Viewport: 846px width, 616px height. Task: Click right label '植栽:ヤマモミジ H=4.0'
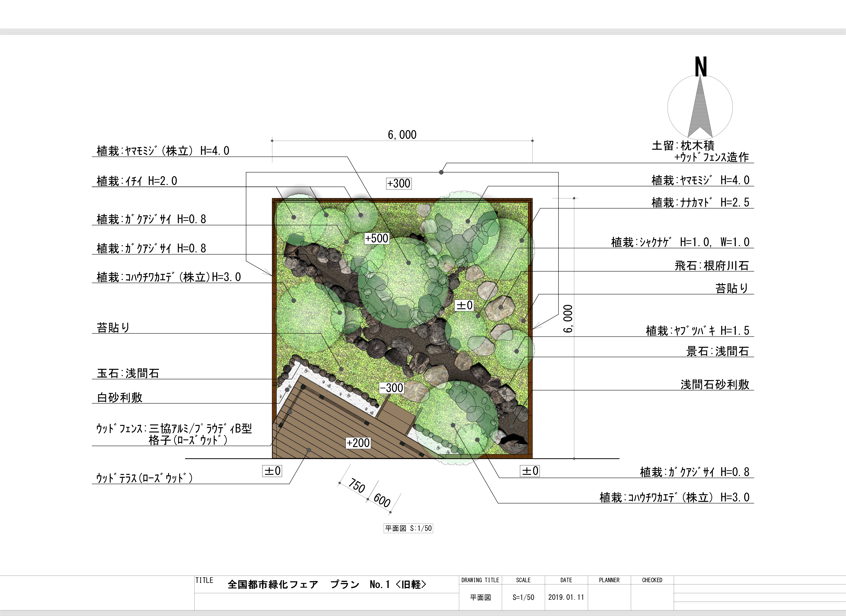click(700, 180)
